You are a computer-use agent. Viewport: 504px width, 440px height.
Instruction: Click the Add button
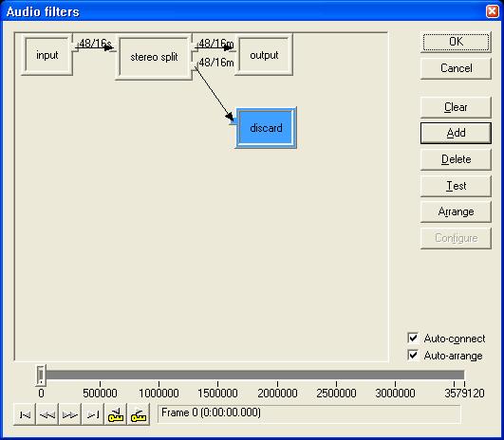click(x=456, y=133)
